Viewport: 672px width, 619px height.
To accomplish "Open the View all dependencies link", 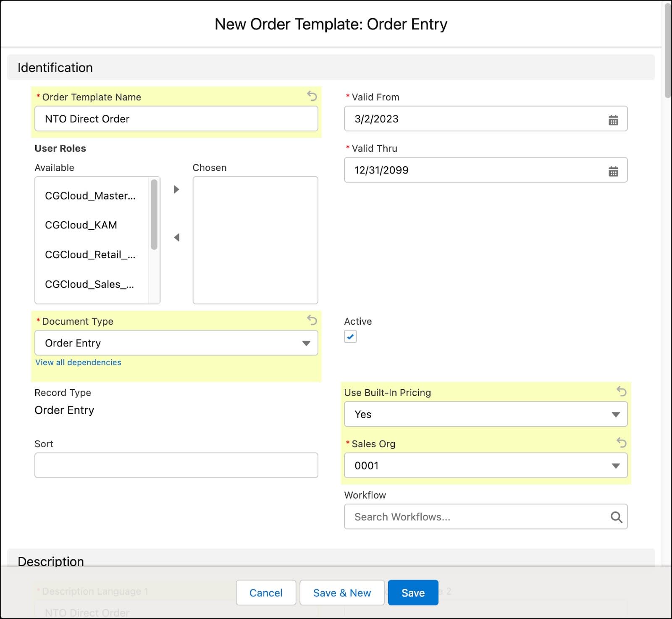I will (x=78, y=362).
